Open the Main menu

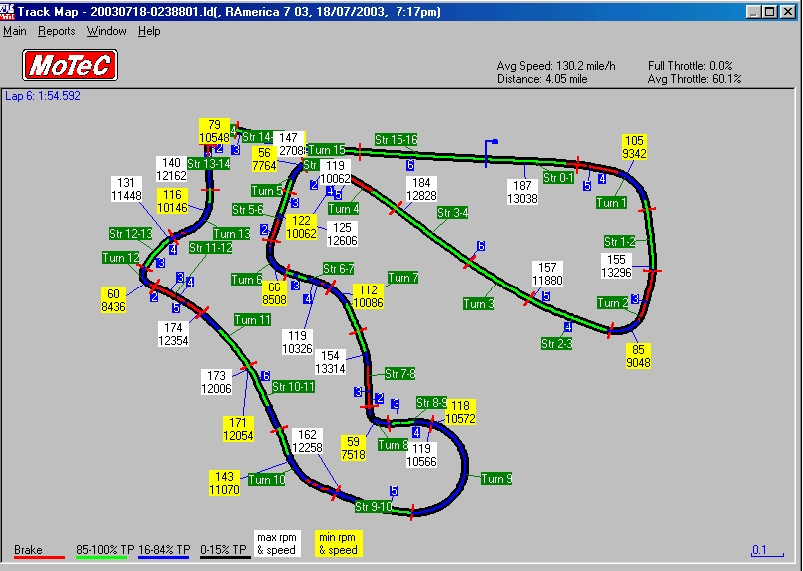click(15, 31)
